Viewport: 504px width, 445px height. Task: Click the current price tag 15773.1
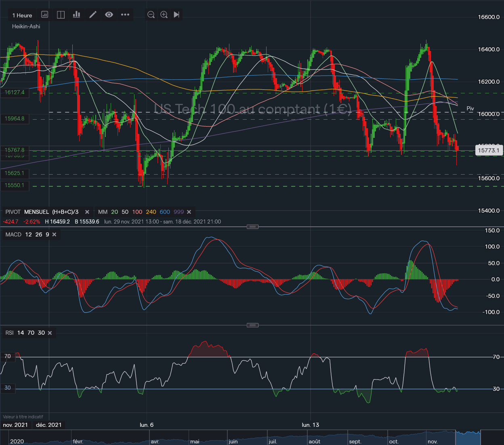489,150
